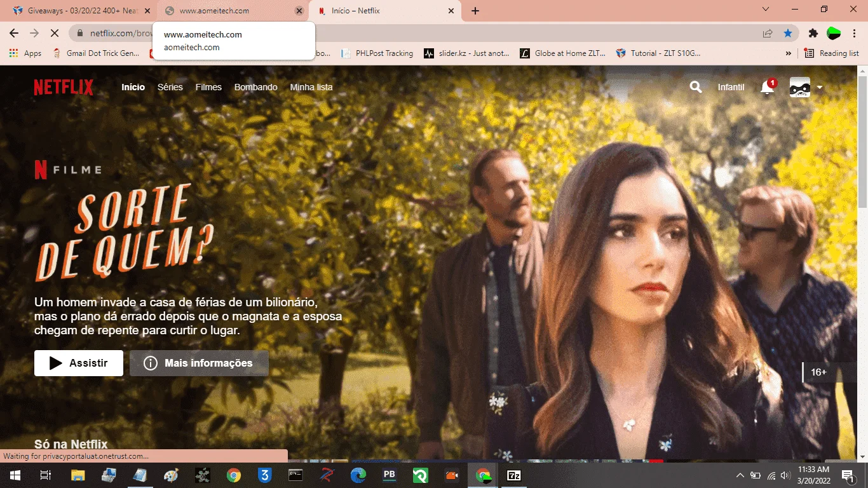Open the Bombando section

tap(256, 87)
